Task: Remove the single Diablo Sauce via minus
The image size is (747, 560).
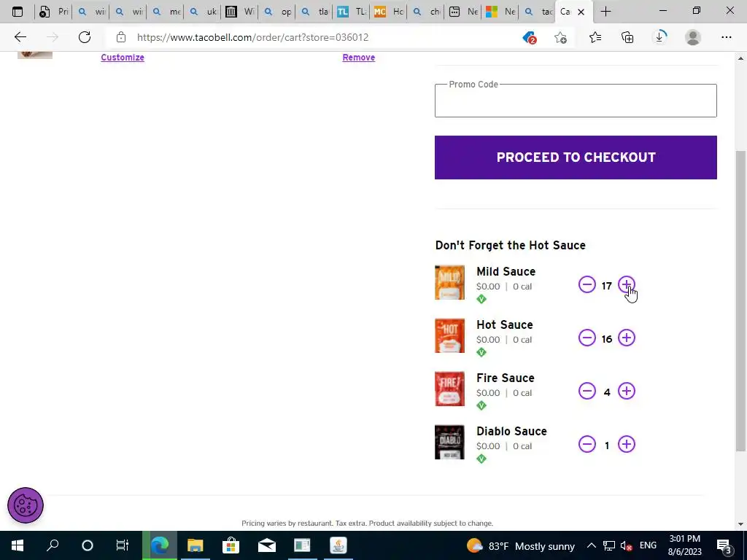Action: coord(587,444)
